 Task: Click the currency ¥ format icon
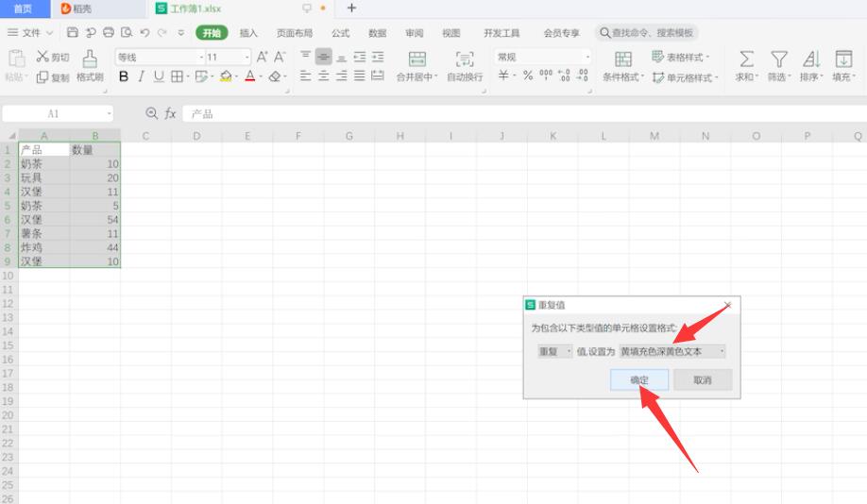[x=503, y=76]
